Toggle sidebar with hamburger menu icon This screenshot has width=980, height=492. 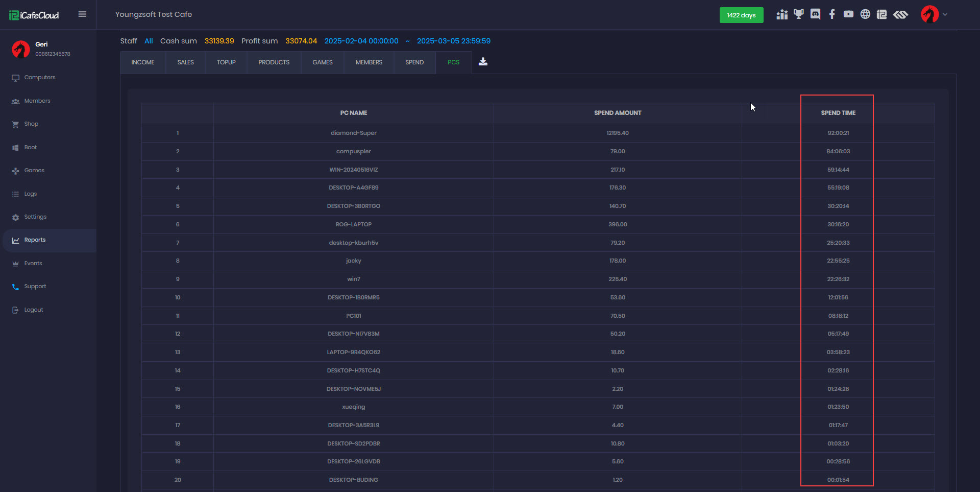82,14
